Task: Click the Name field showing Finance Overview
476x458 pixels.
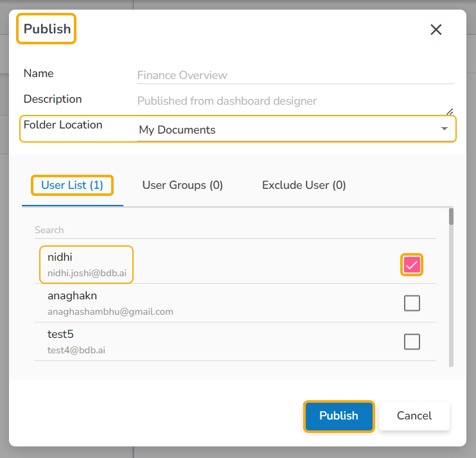Action: pos(295,75)
